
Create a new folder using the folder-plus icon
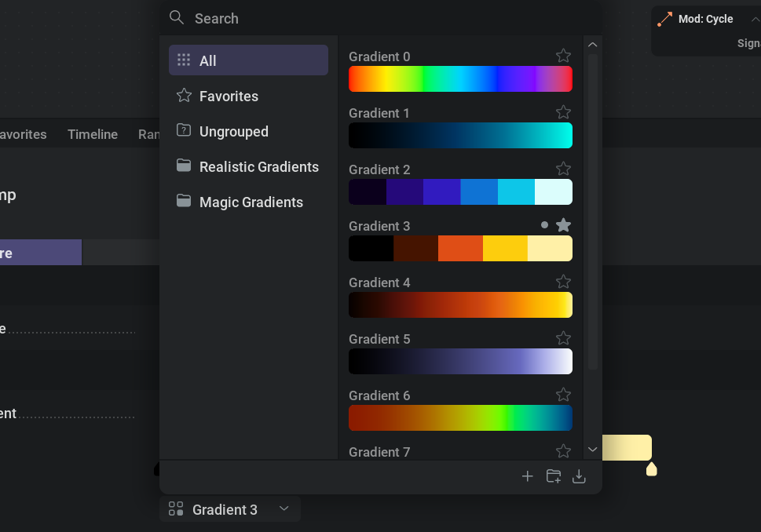[553, 476]
